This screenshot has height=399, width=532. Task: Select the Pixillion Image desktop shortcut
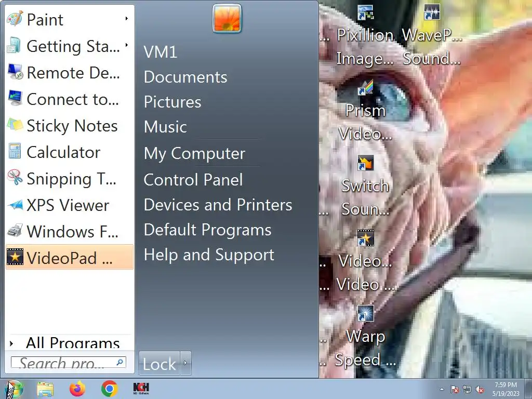[365, 36]
